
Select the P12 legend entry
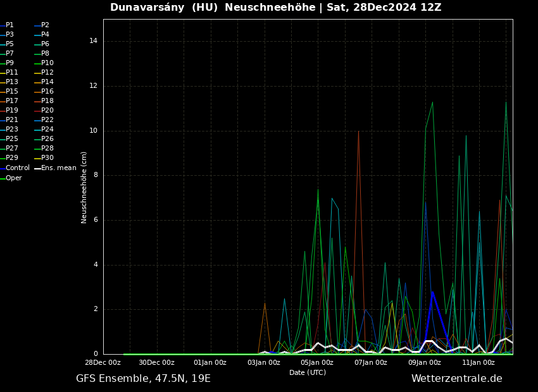47,73
